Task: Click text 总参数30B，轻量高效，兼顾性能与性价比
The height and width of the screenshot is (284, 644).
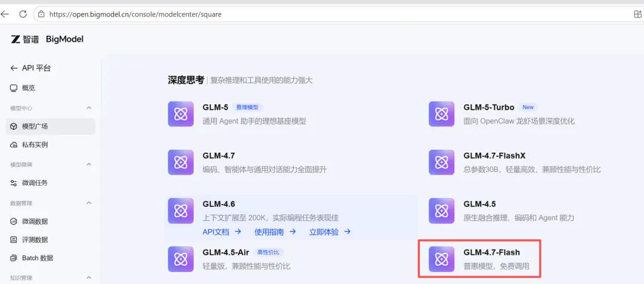Action: [532, 169]
